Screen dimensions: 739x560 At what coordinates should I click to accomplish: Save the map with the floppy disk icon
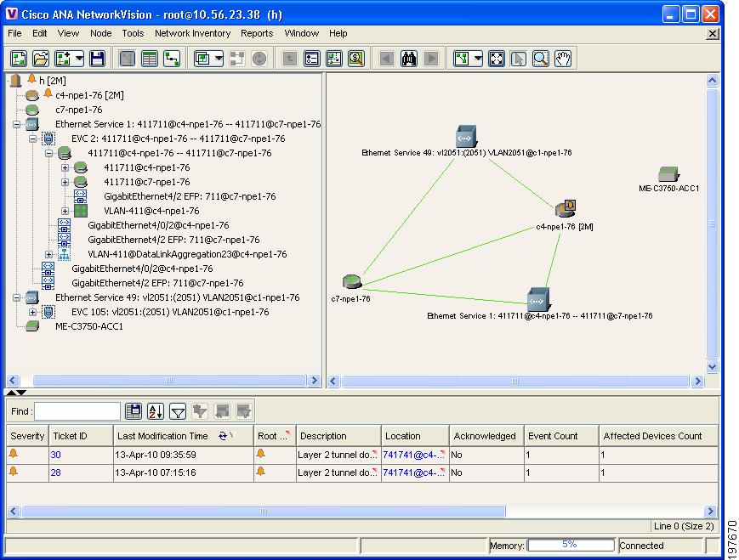pos(97,59)
